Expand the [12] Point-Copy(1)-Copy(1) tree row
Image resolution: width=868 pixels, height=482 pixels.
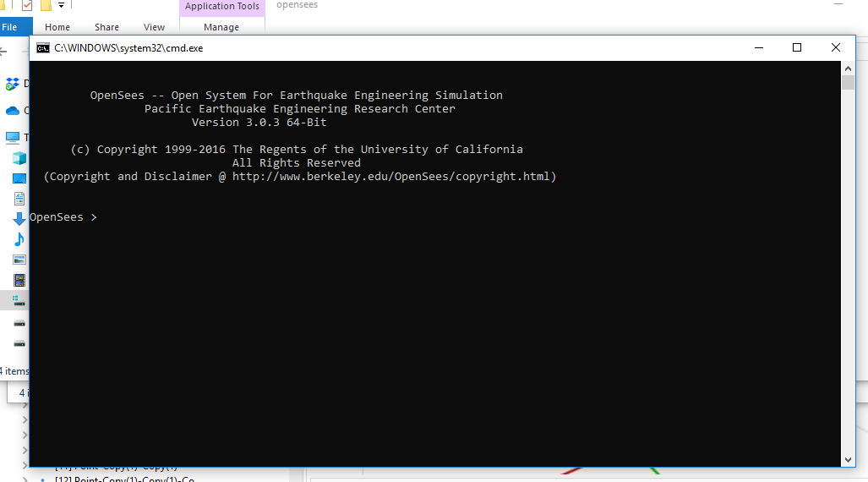(x=25, y=479)
